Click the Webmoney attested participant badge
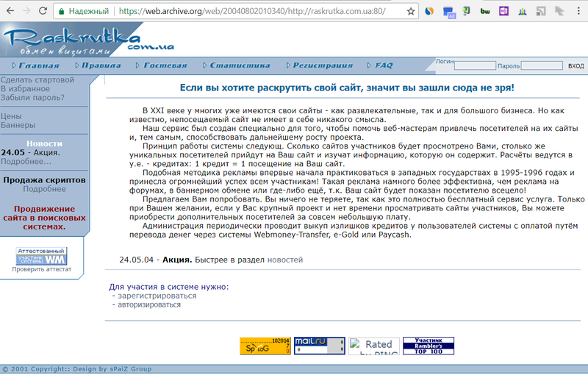 click(x=41, y=256)
